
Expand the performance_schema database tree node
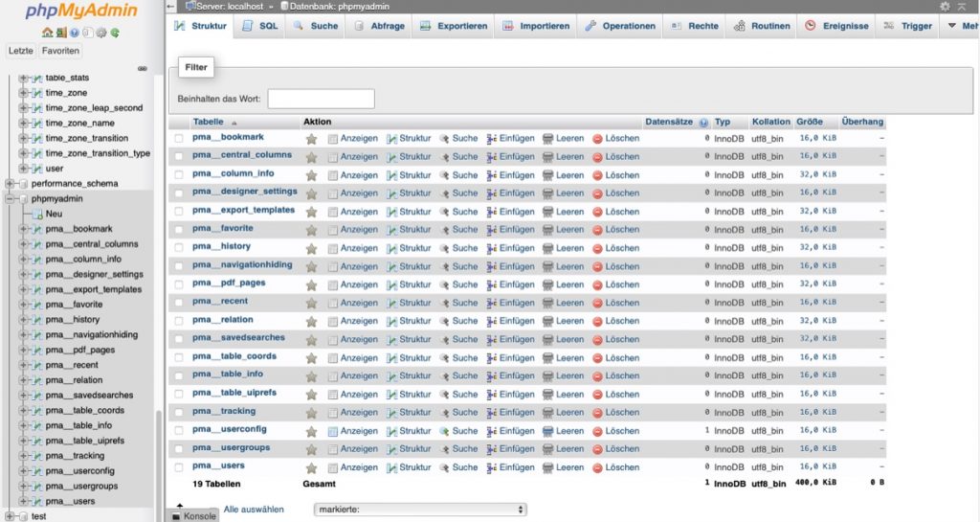[x=10, y=183]
